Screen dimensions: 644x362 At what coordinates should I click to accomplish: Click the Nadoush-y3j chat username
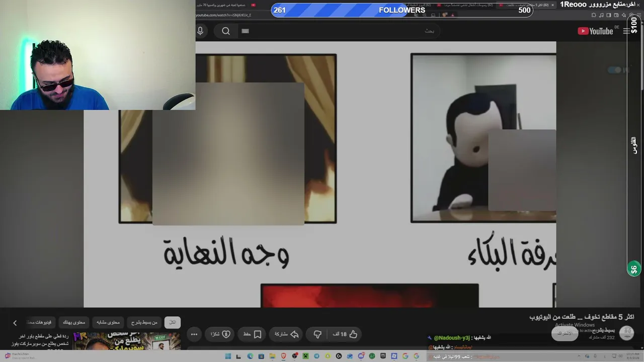452,338
